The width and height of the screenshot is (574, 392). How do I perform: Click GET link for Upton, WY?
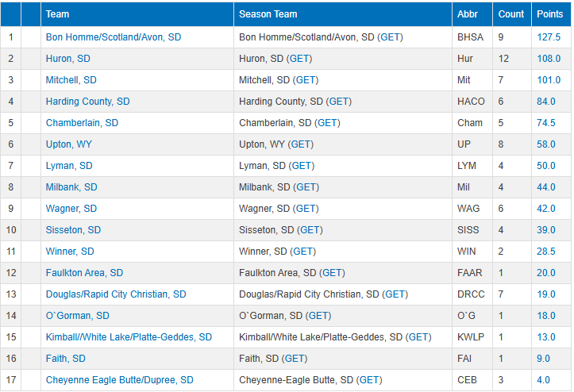click(301, 144)
